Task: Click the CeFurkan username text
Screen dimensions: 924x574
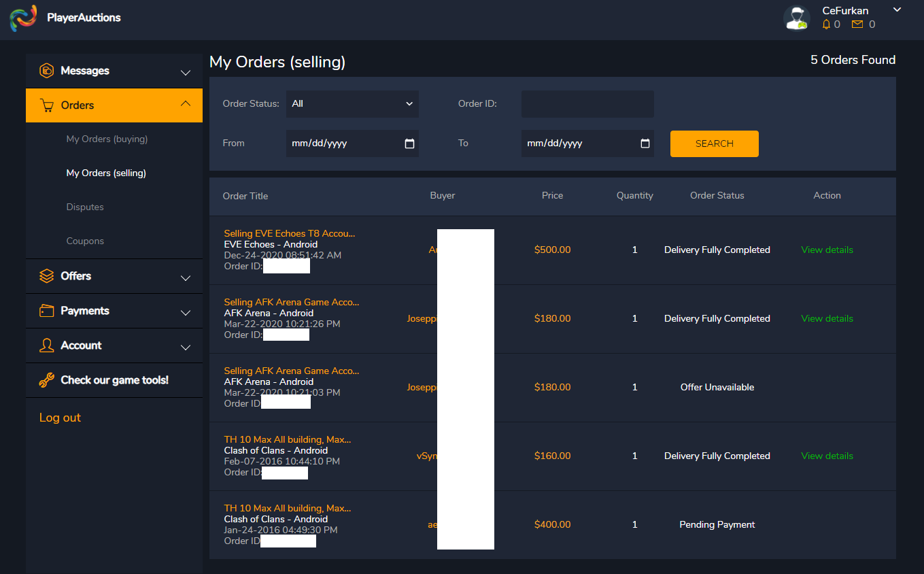Action: 845,11
